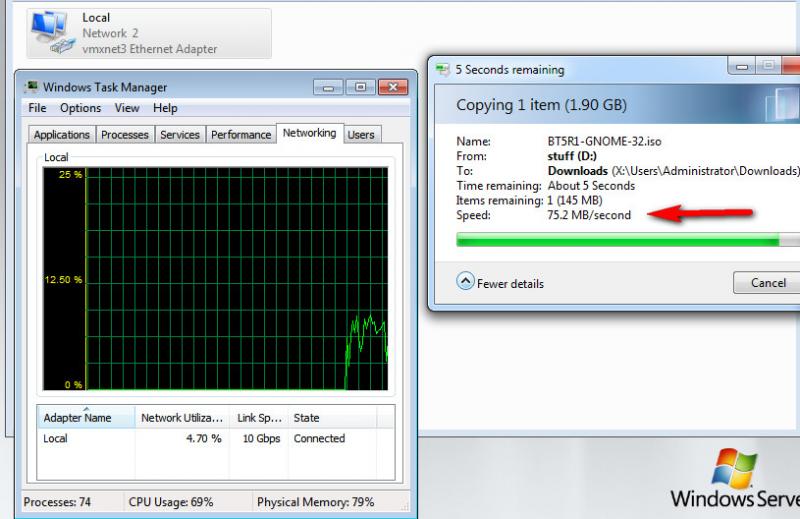Click the Downloads destination path

[x=673, y=171]
